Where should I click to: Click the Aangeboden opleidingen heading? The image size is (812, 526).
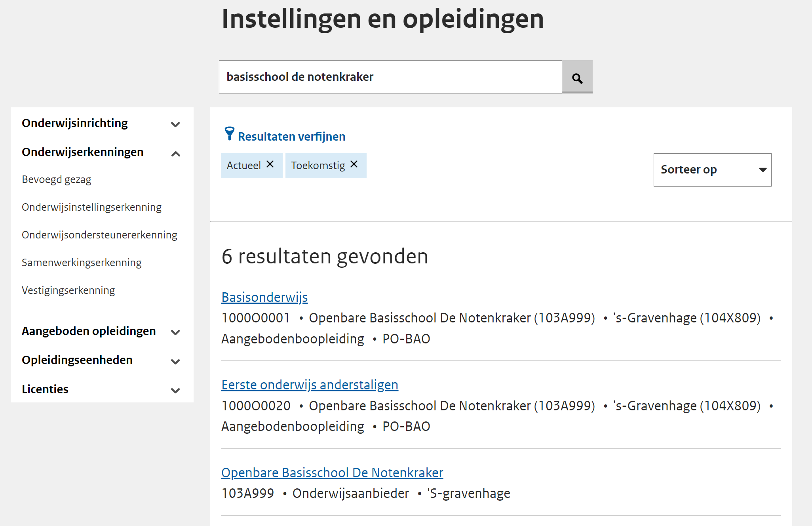click(89, 331)
